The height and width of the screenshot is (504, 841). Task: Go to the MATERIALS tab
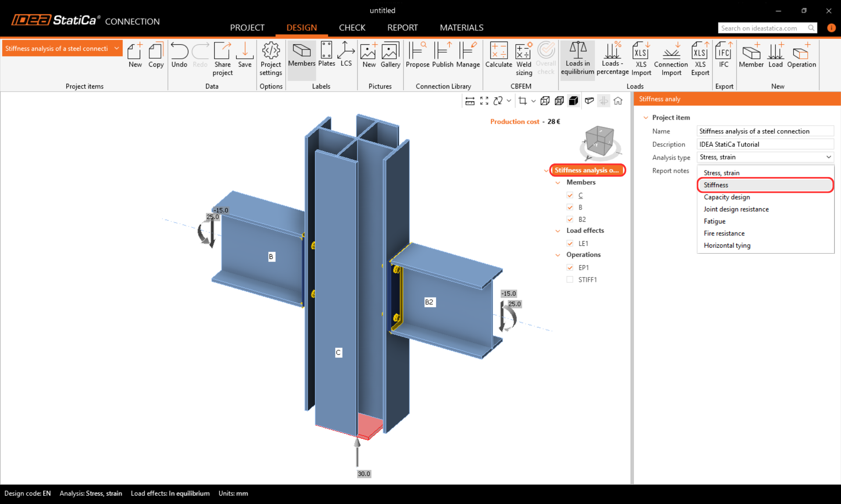[x=461, y=28]
